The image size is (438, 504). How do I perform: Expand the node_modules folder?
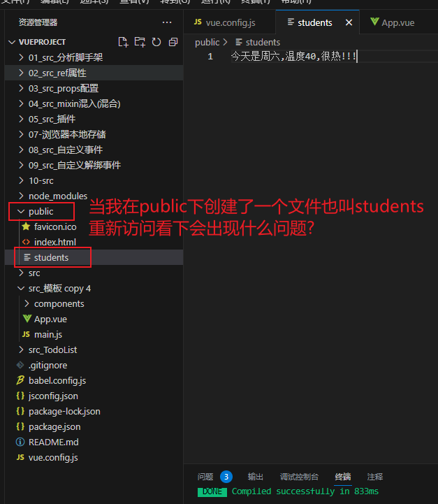pyautogui.click(x=21, y=196)
